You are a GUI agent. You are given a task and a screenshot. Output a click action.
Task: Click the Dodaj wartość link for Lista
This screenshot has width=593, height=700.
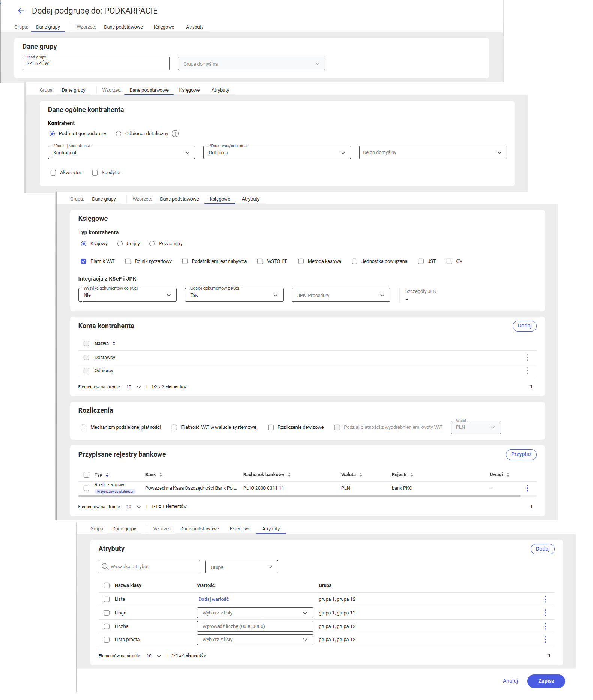pos(214,599)
